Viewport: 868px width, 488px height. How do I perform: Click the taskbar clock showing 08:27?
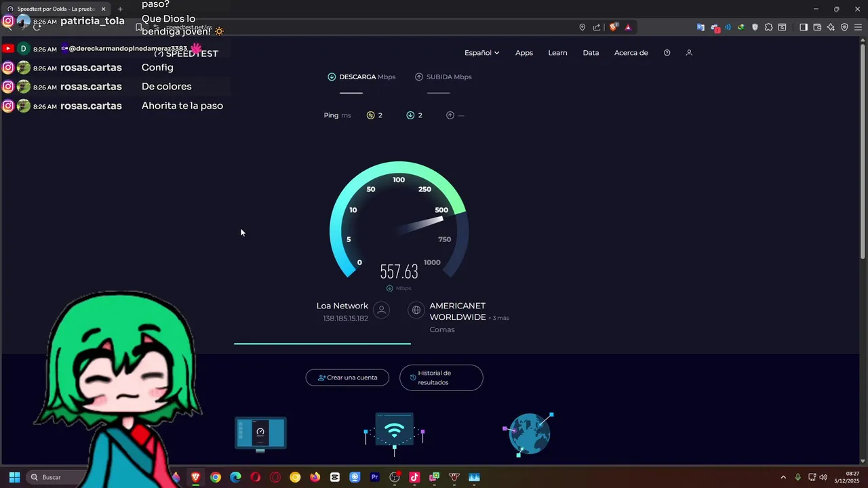[848, 477]
